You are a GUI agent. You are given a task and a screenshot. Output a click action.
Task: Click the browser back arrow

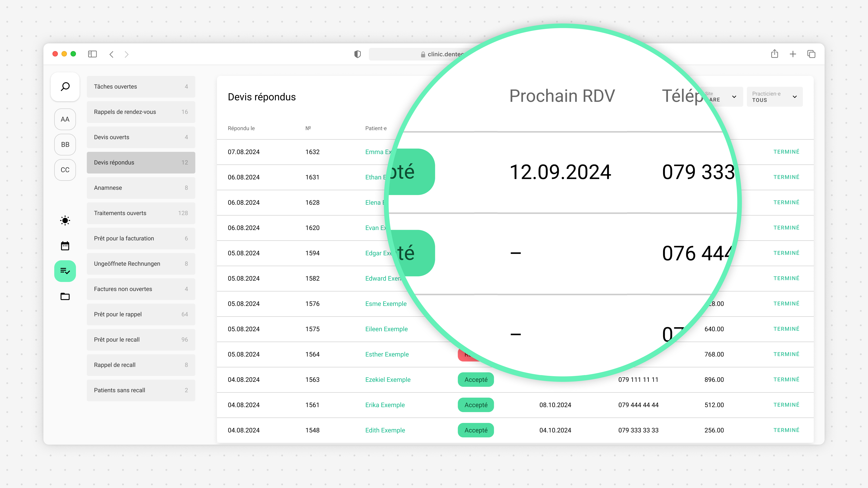111,54
